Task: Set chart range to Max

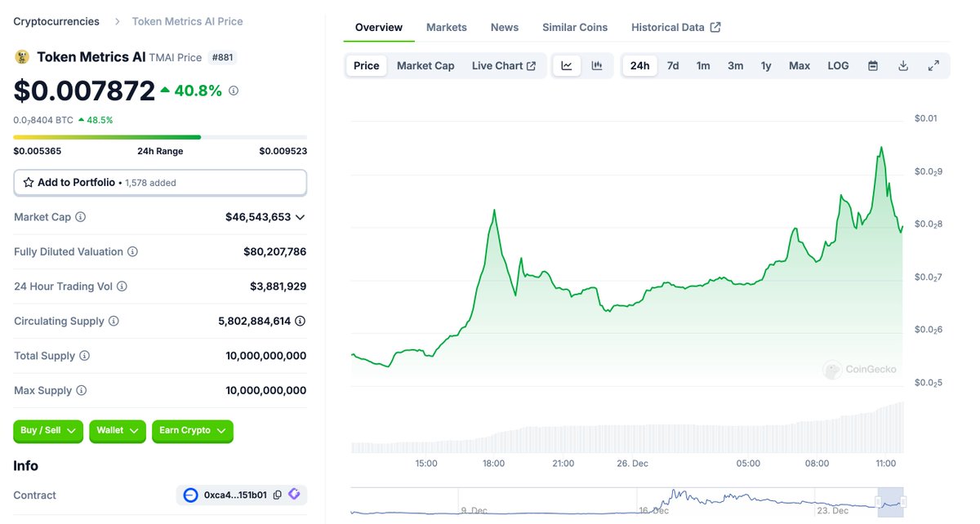Action: point(800,65)
